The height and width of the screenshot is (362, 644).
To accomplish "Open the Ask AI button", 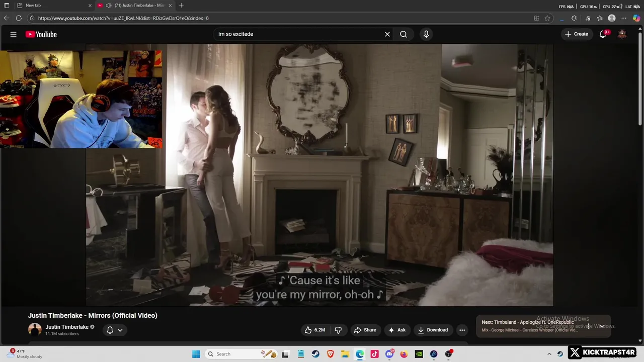I will click(x=397, y=330).
